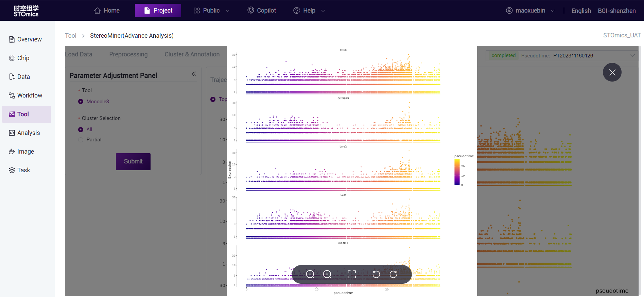The height and width of the screenshot is (297, 644).
Task: Open Overview in the sidebar
Action: [x=27, y=39]
